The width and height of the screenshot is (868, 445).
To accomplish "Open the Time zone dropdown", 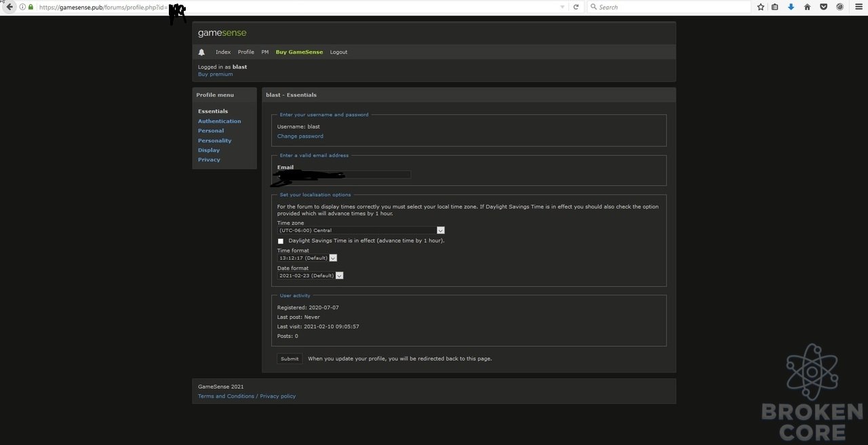I will (361, 231).
